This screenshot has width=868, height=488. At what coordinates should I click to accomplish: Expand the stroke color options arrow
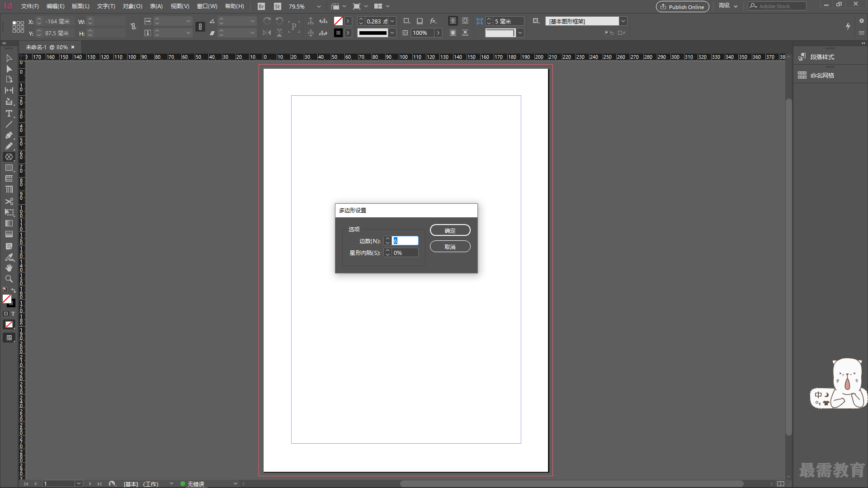pyautogui.click(x=348, y=33)
